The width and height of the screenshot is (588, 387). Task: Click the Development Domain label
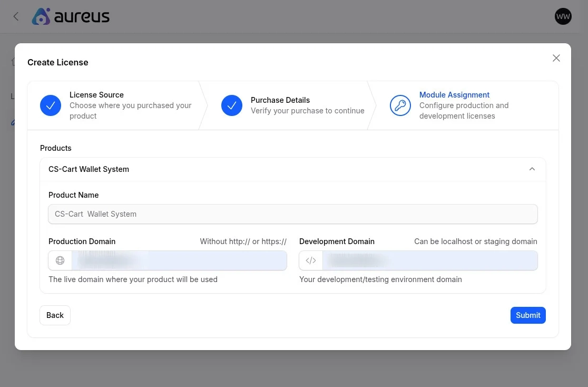point(337,241)
